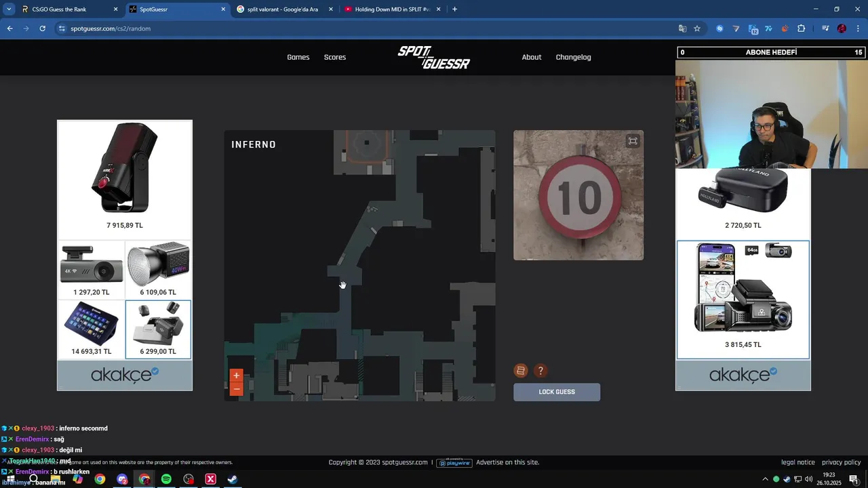
Task: Open Chrome from the taskbar
Action: (100, 479)
